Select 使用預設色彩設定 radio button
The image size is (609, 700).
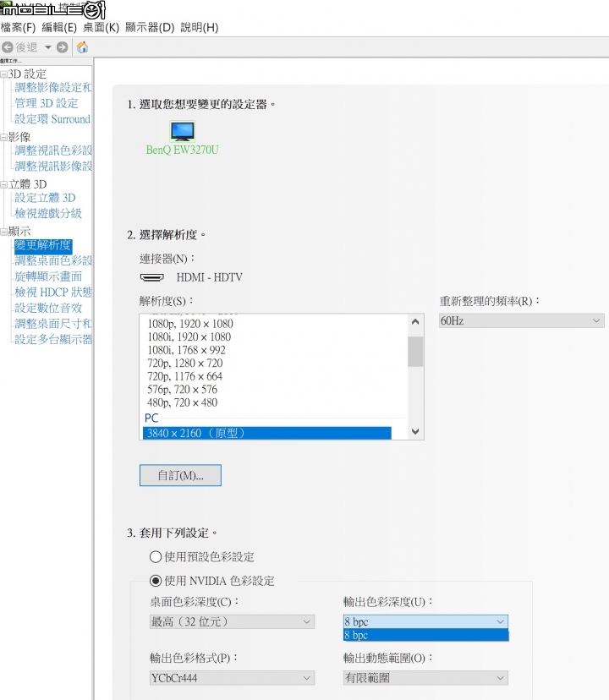(156, 556)
